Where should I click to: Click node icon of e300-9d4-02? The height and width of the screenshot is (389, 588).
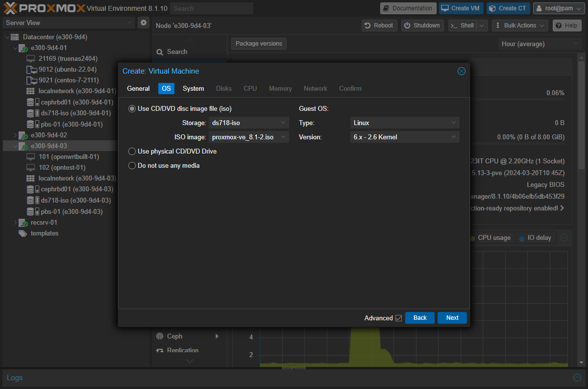23,135
